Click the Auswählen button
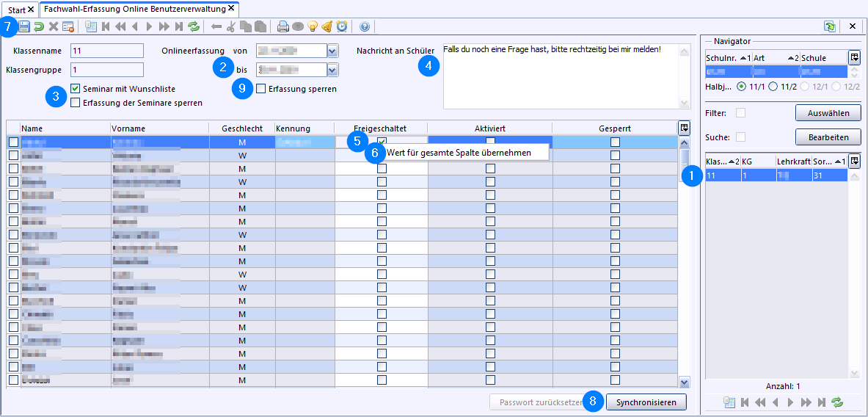This screenshot has width=868, height=417. pos(828,113)
